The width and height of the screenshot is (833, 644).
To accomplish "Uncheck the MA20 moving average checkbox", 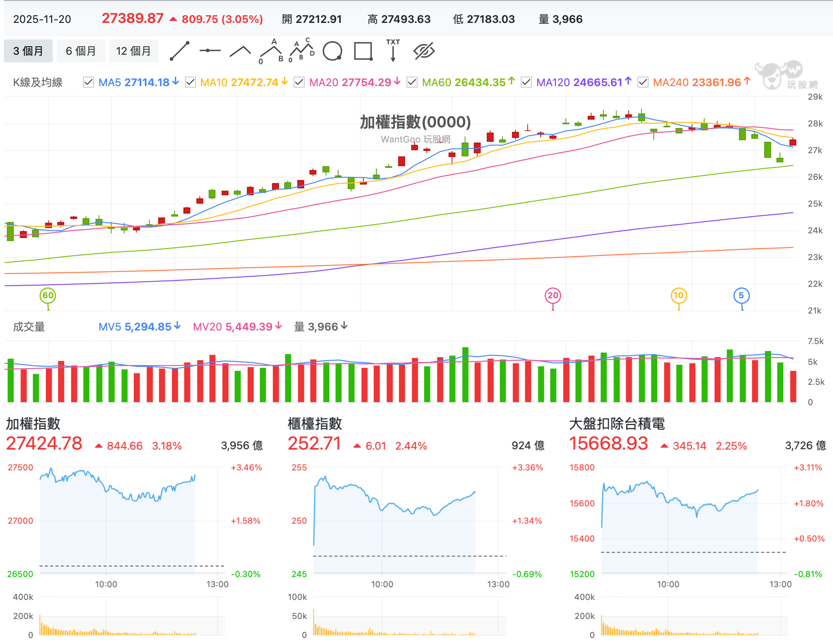I will (x=299, y=82).
